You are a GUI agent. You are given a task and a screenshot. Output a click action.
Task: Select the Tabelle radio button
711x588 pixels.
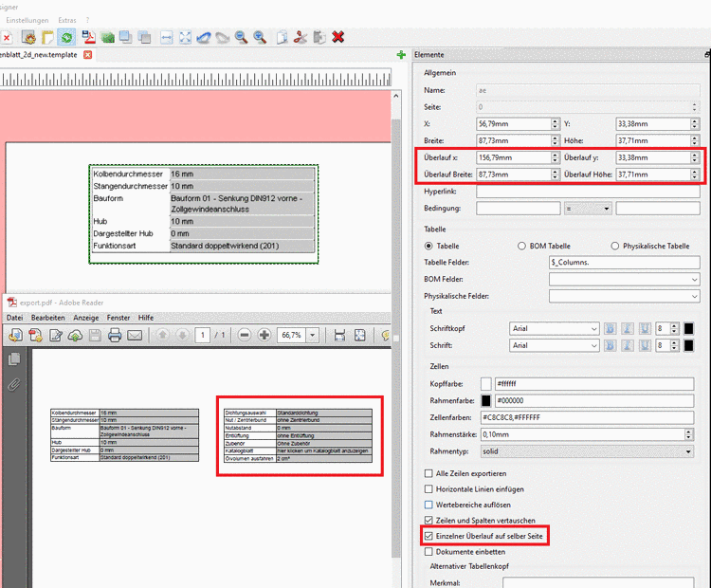428,246
